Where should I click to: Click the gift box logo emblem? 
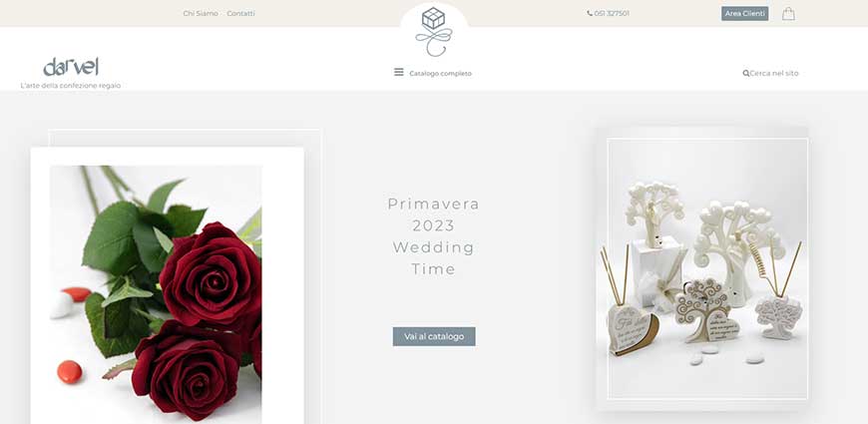[x=433, y=32]
